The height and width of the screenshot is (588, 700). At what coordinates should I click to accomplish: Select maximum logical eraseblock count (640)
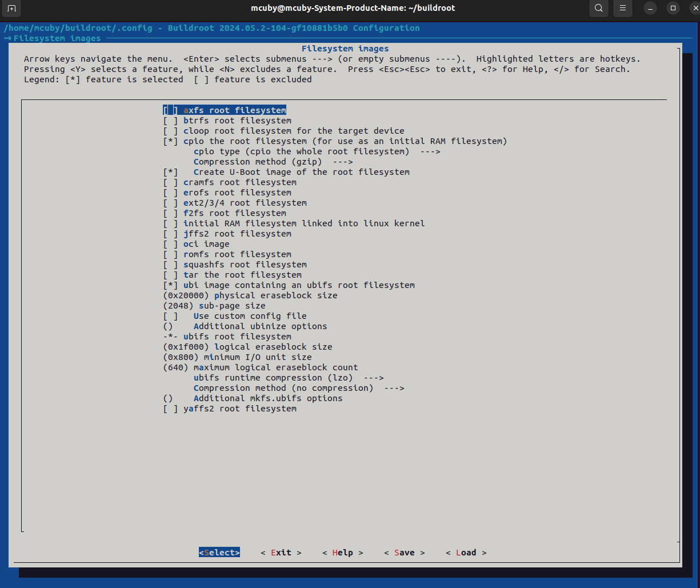click(261, 367)
